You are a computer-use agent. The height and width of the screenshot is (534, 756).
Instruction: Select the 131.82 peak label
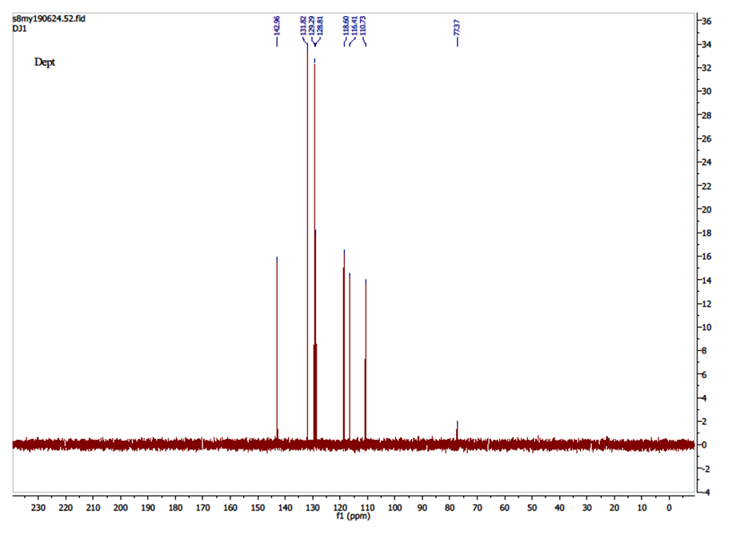point(303,29)
